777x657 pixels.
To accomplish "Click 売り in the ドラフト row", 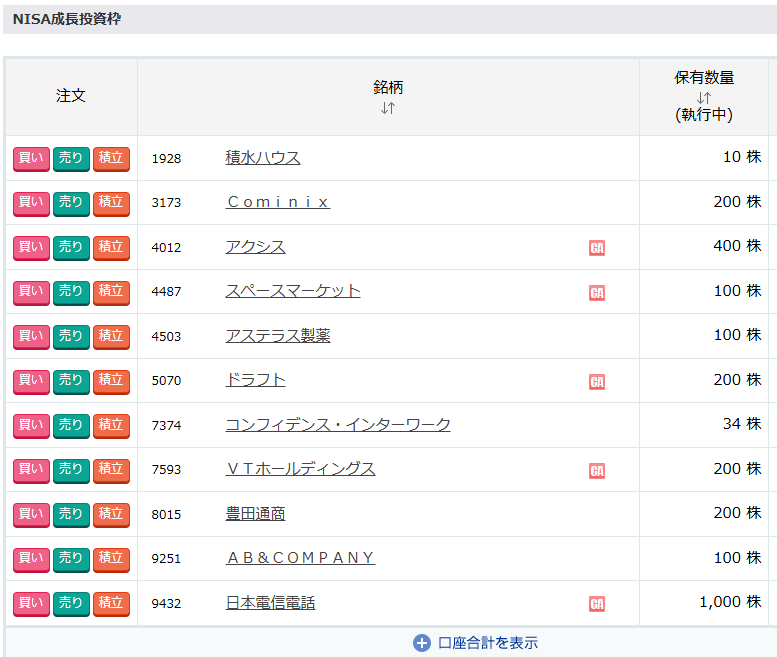I will [71, 382].
